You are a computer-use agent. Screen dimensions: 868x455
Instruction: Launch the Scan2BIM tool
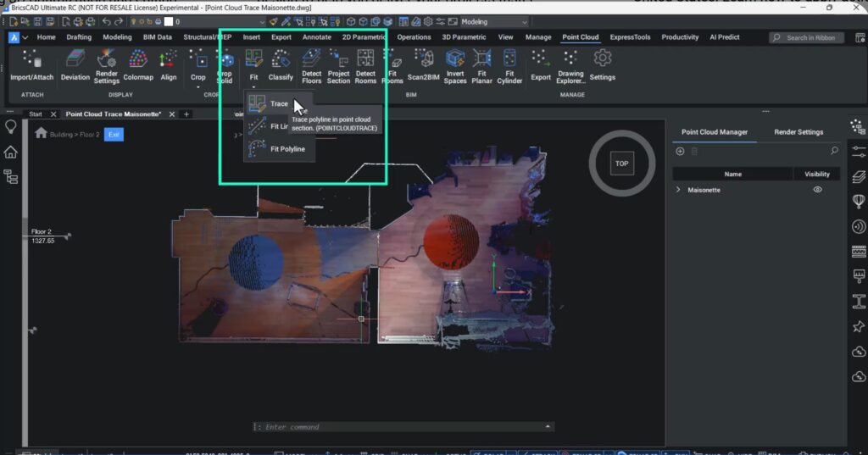point(424,66)
